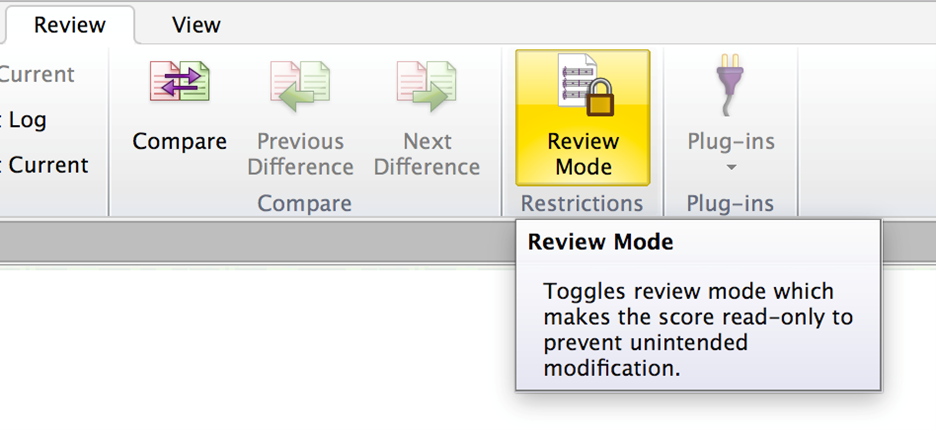Expand the Plug-ins dropdown arrow
Viewport: 936px width, 430px height.
pyautogui.click(x=730, y=167)
